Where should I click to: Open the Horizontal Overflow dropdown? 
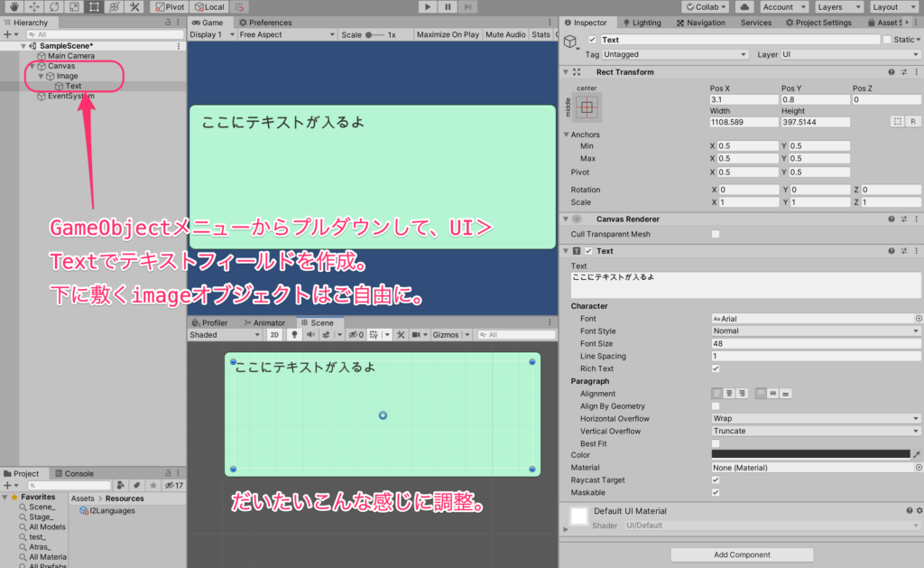click(x=815, y=419)
